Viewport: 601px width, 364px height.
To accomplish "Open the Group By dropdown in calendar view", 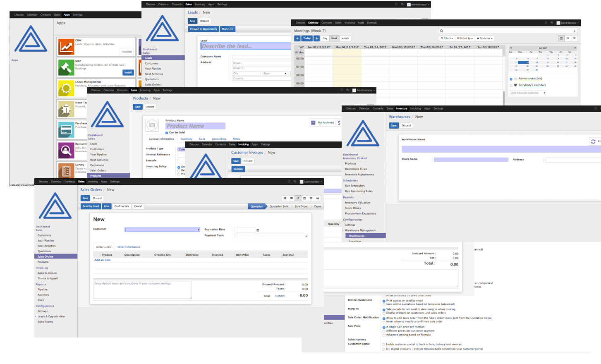I will coord(465,38).
